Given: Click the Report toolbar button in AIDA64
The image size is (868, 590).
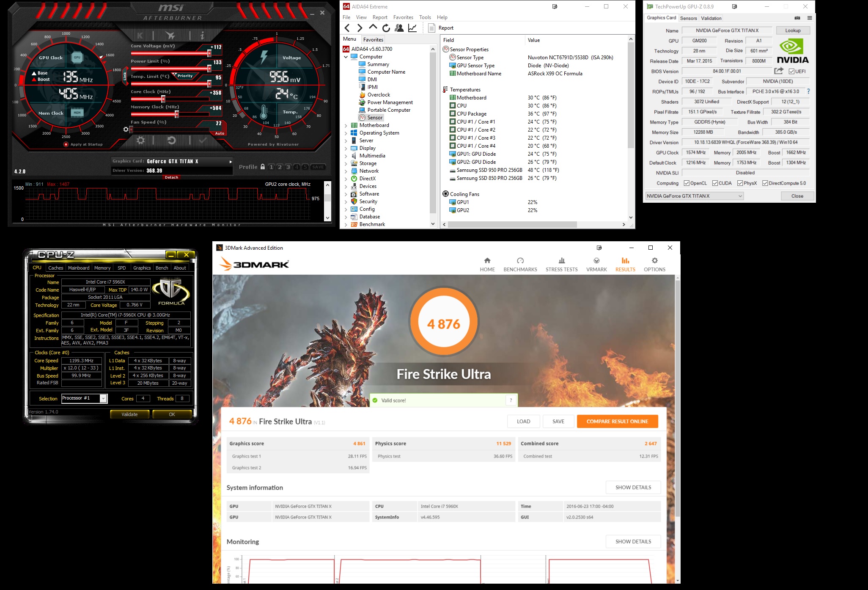Looking at the screenshot, I should (x=441, y=28).
